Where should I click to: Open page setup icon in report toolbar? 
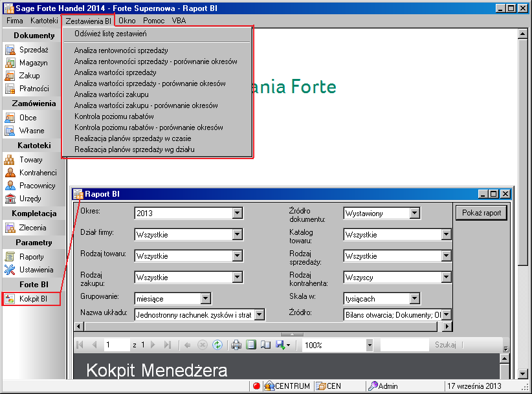(x=265, y=345)
